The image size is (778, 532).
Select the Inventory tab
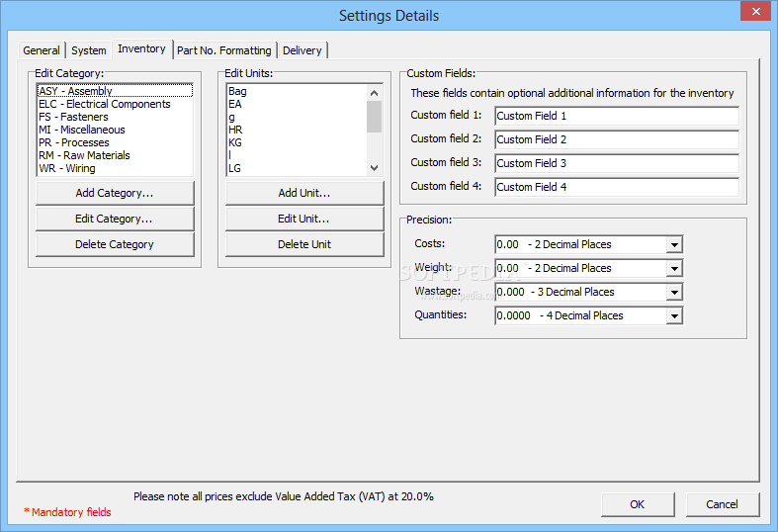142,48
